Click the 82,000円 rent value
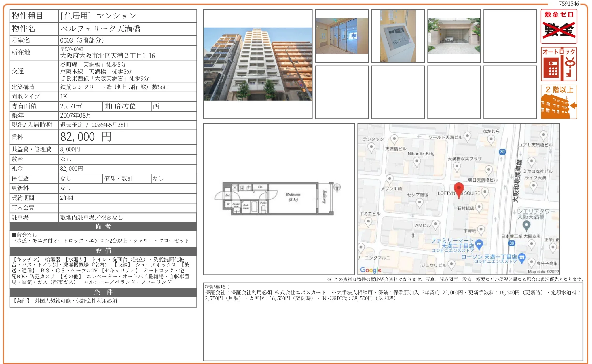Image resolution: width=592 pixels, height=364 pixels. (x=86, y=137)
